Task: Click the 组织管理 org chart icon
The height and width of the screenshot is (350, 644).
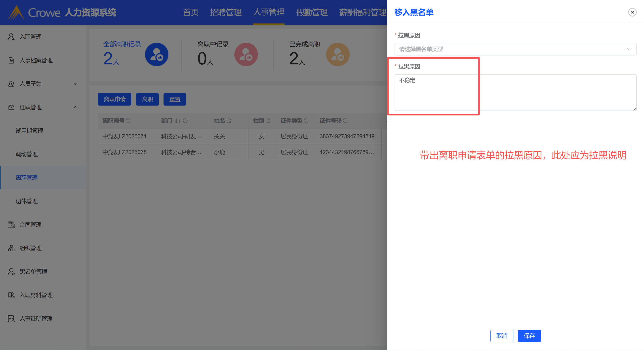Action: 11,248
